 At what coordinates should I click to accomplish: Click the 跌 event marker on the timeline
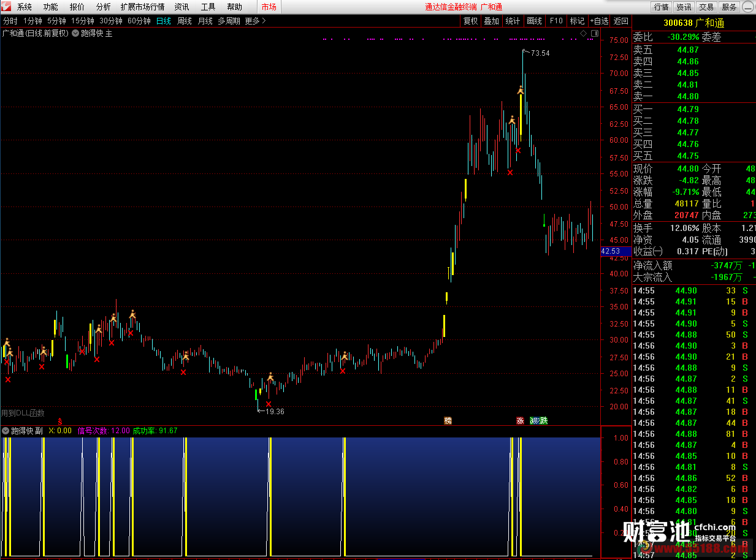(x=543, y=420)
